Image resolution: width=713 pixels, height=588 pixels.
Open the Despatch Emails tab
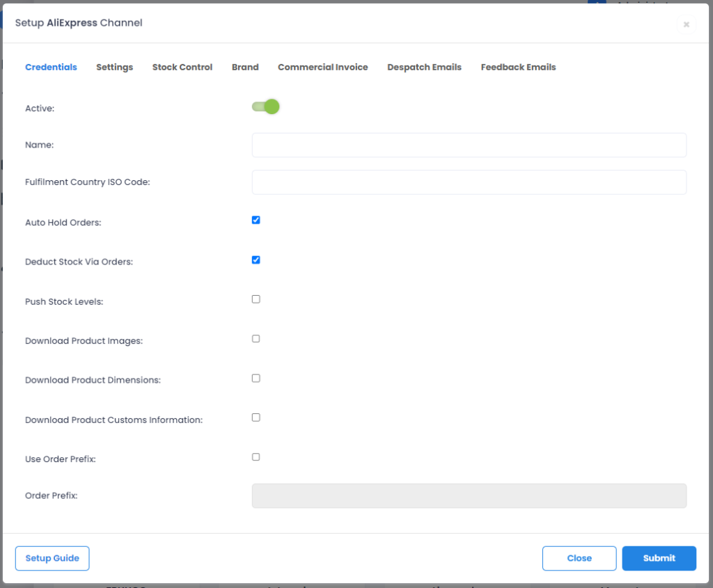coord(424,67)
